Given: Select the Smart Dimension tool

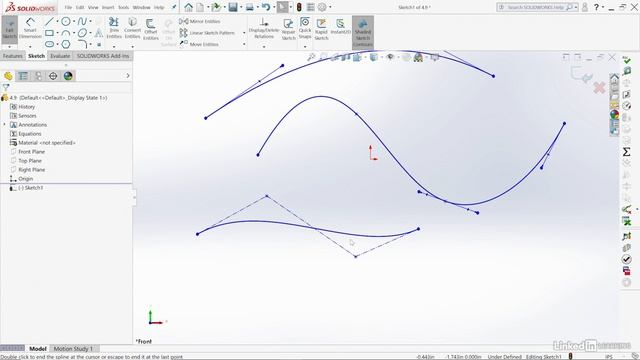Looking at the screenshot, I should [30, 29].
